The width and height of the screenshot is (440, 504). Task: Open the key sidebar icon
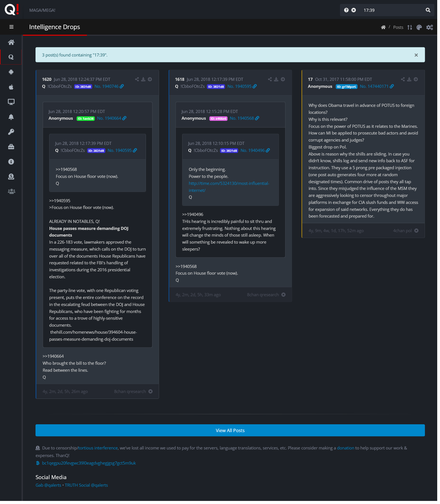point(11,132)
